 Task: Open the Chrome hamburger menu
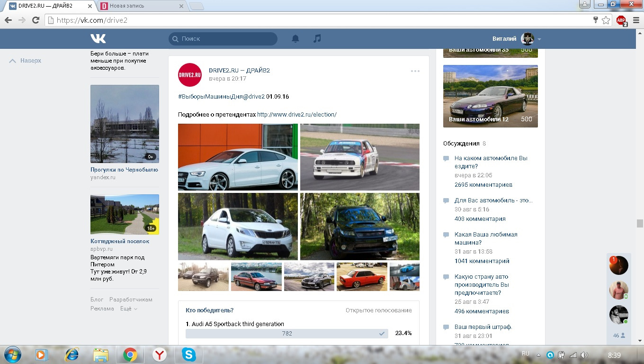point(636,20)
